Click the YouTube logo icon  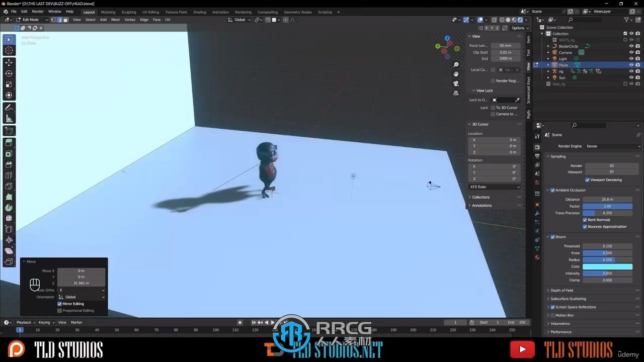click(522, 349)
